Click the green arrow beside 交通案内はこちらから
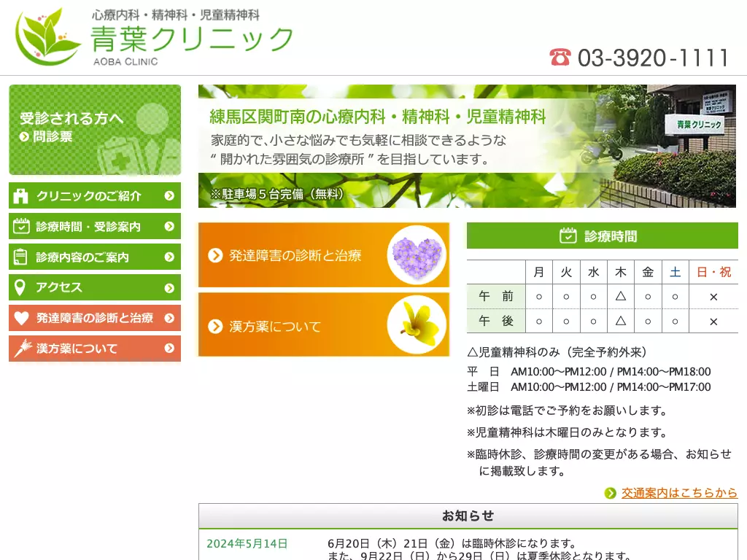The image size is (747, 560). [x=611, y=494]
